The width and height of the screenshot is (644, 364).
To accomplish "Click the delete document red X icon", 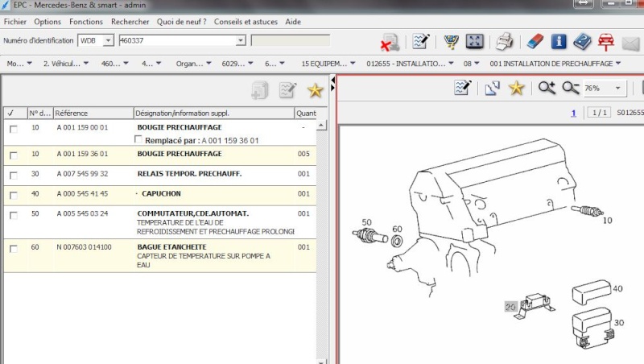I will pos(390,42).
